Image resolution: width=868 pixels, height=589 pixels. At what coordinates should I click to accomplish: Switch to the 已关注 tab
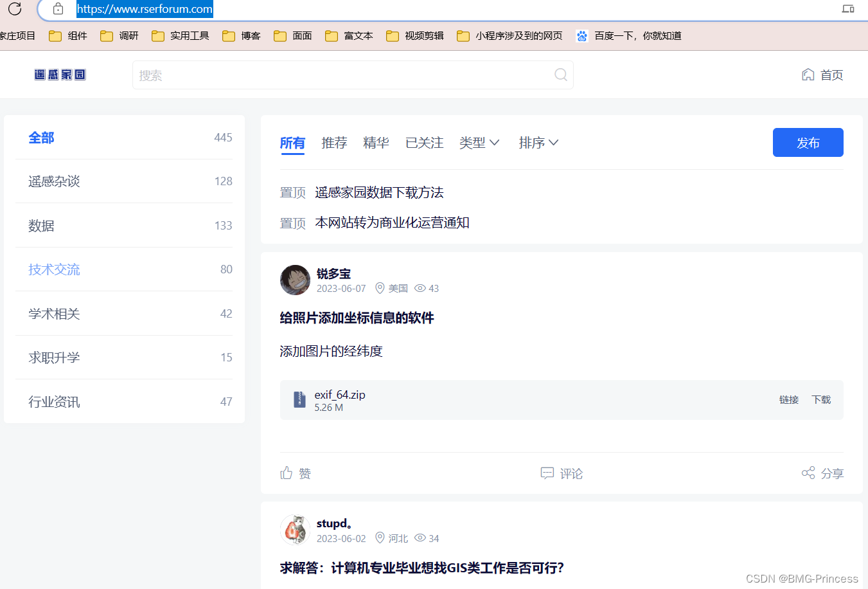424,143
